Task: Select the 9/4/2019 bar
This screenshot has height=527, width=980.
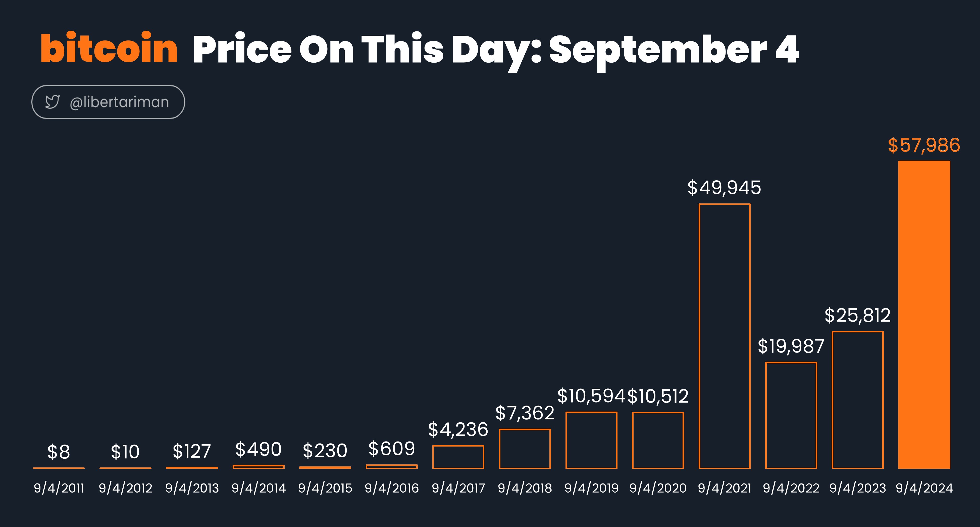Action: 591,440
